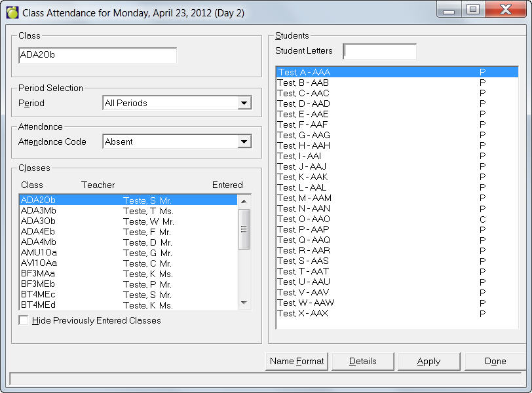
Task: Enable Hide Previously Entered Classes checkbox
Action: pos(24,320)
